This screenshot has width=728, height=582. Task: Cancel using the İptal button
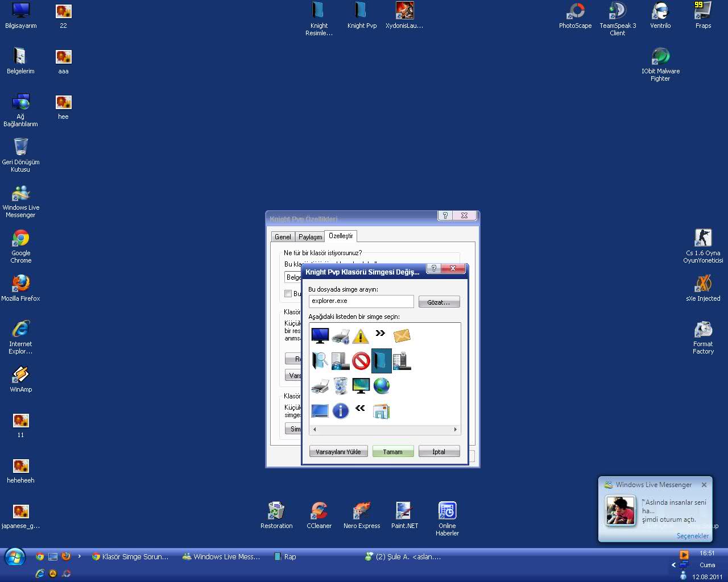pos(439,452)
